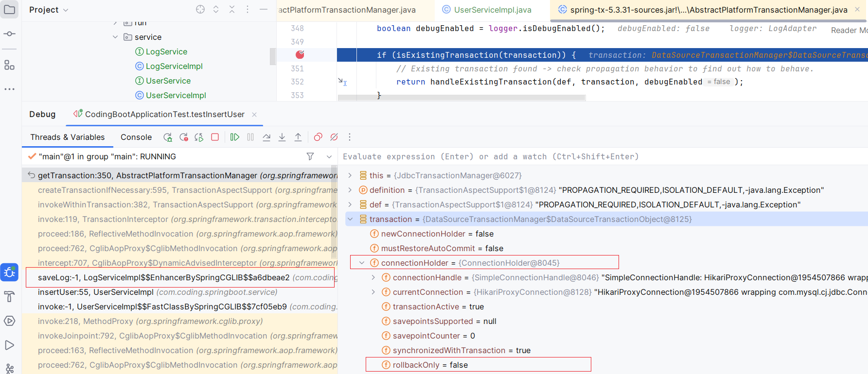This screenshot has height=374, width=868.
Task: Step out of current method
Action: coord(298,137)
